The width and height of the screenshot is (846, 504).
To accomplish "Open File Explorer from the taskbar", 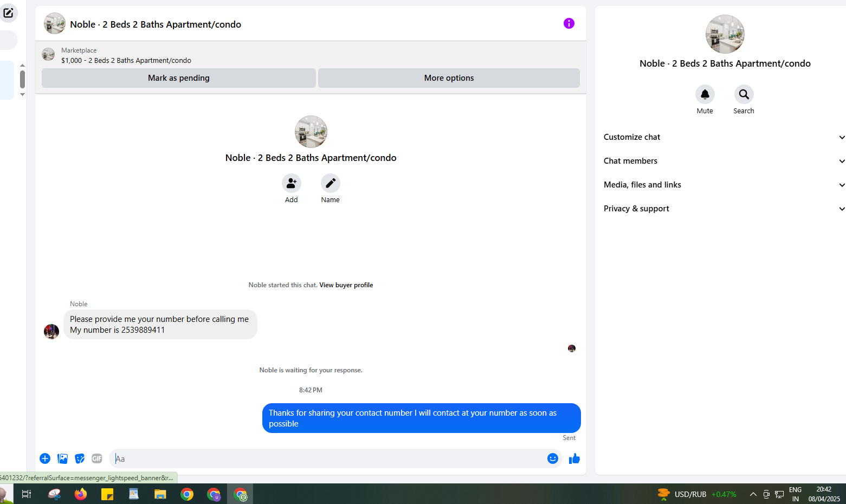I will click(160, 494).
